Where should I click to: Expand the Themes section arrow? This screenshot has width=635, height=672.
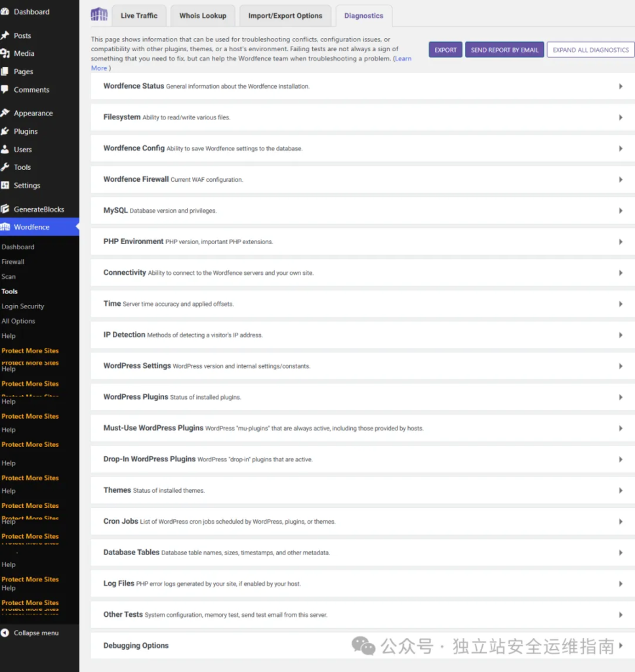tap(621, 490)
